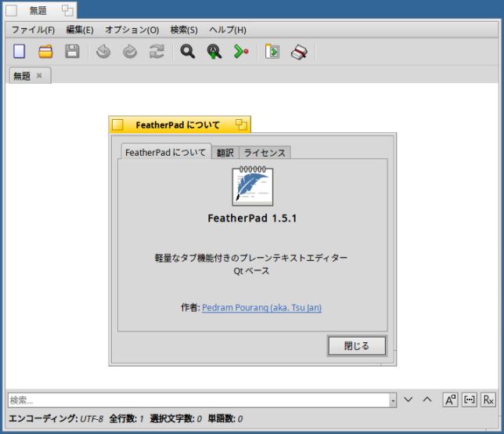The width and height of the screenshot is (504, 434).
Task: Click the jump-to green arrow icon
Action: [x=241, y=52]
